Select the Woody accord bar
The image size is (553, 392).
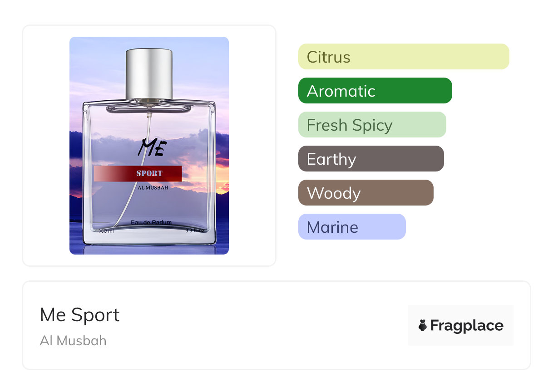tap(366, 193)
